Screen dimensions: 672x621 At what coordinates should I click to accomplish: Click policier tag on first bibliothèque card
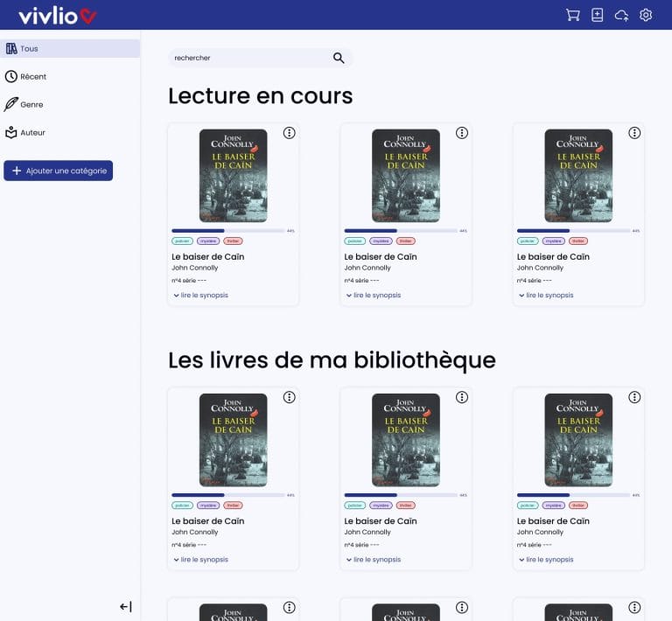tap(183, 506)
